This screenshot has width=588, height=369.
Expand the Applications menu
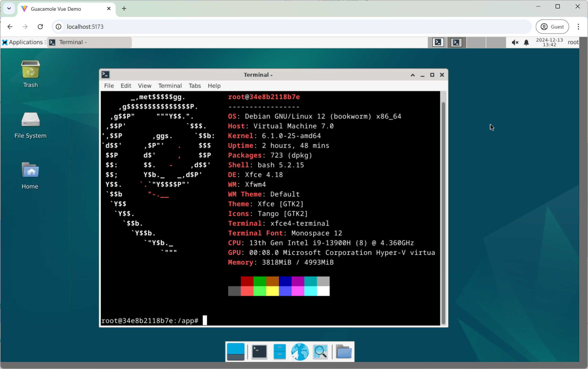coord(23,42)
